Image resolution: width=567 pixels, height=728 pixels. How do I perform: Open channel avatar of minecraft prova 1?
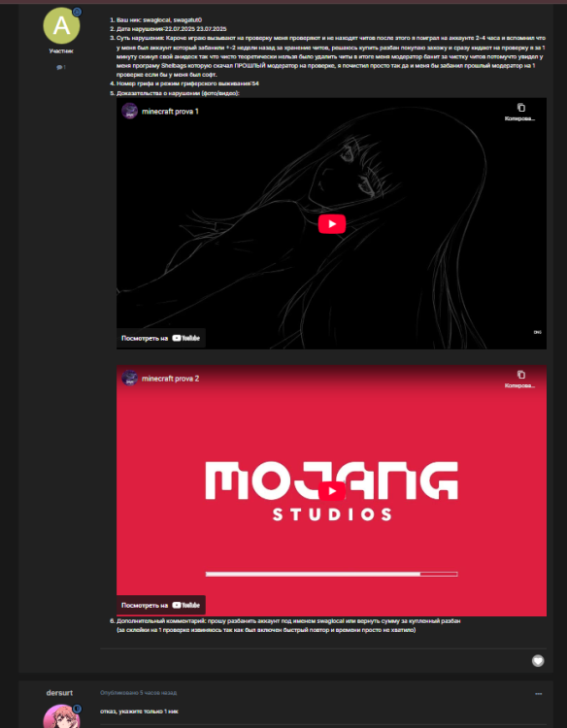pos(129,111)
